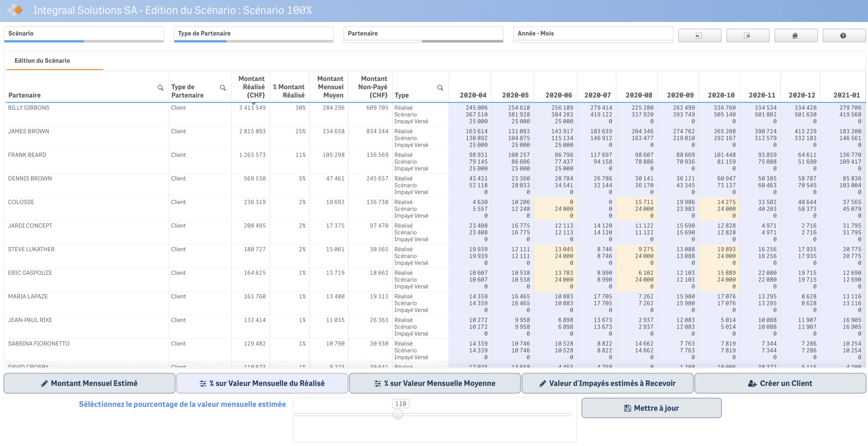Viewport: 868px width, 446px height.
Task: Select partner ERIC GASPOUZE
Action: click(x=30, y=273)
